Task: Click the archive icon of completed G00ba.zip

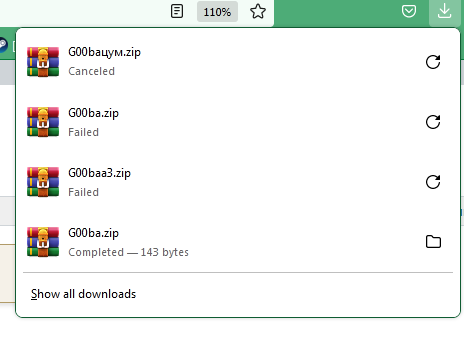Action: [x=43, y=242]
